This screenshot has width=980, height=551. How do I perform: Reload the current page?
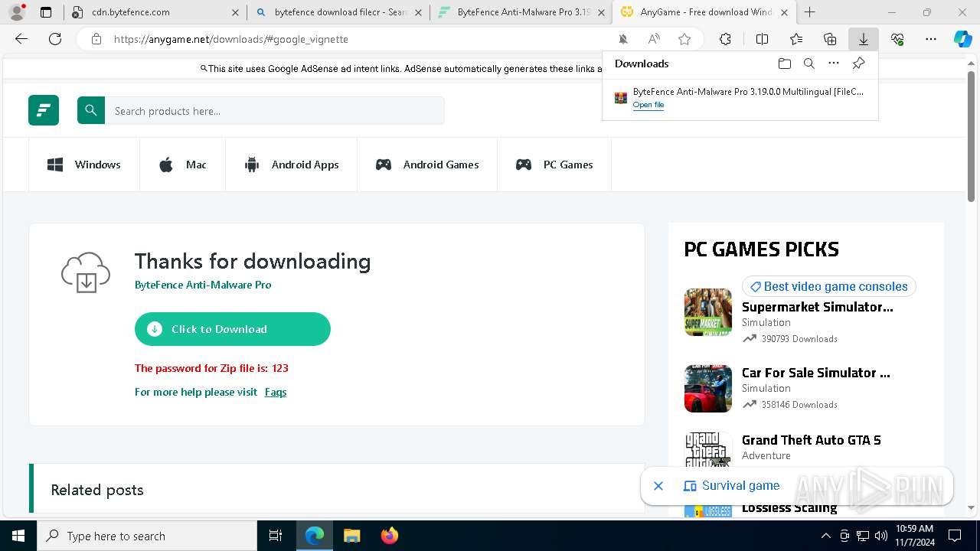tap(55, 39)
